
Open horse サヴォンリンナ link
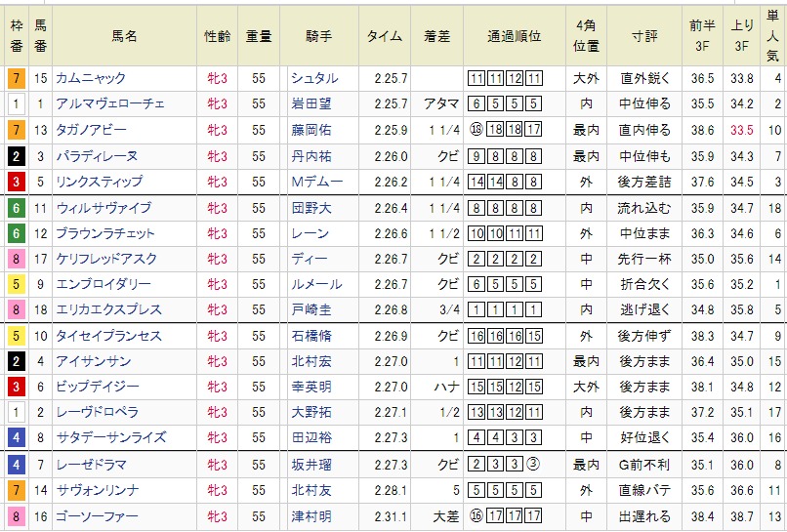98,490
